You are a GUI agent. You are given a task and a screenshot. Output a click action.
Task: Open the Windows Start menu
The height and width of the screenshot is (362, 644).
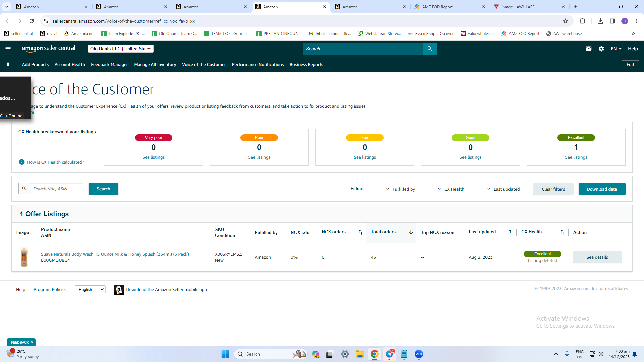(x=225, y=354)
